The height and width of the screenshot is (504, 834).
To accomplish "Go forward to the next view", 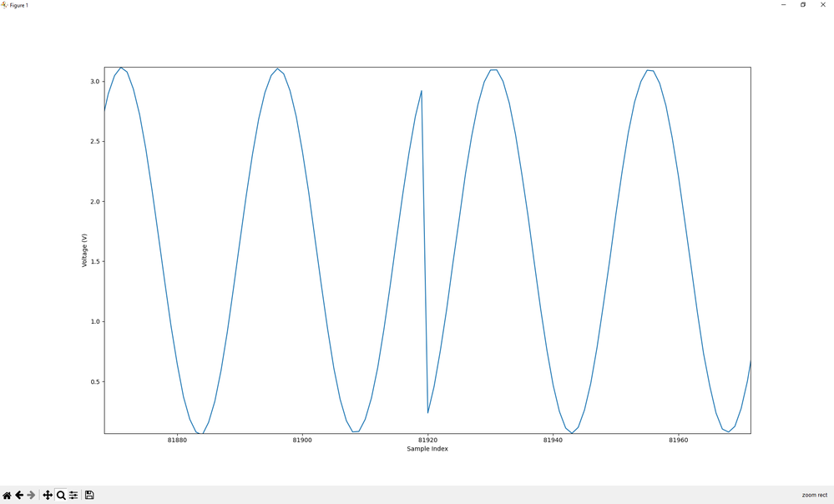I will tap(32, 495).
